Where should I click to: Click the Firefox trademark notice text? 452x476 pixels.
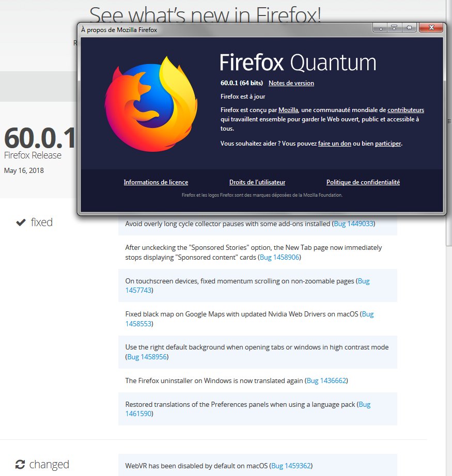pyautogui.click(x=262, y=195)
